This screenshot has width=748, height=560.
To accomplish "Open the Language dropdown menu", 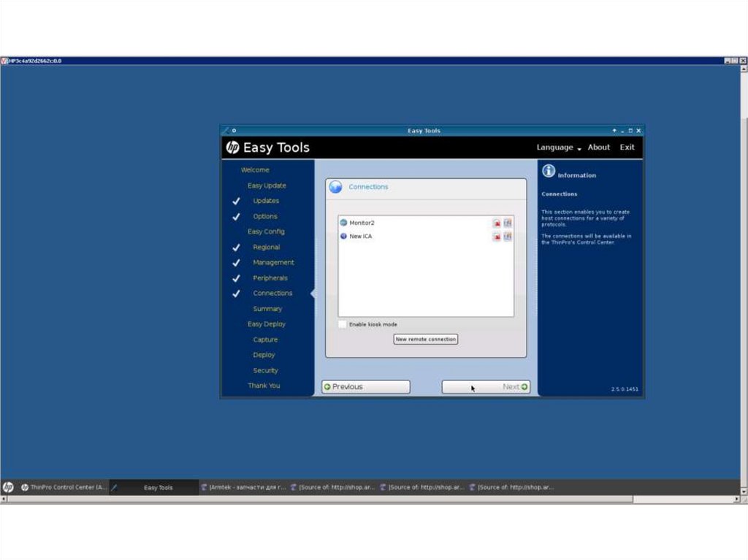I will (559, 147).
